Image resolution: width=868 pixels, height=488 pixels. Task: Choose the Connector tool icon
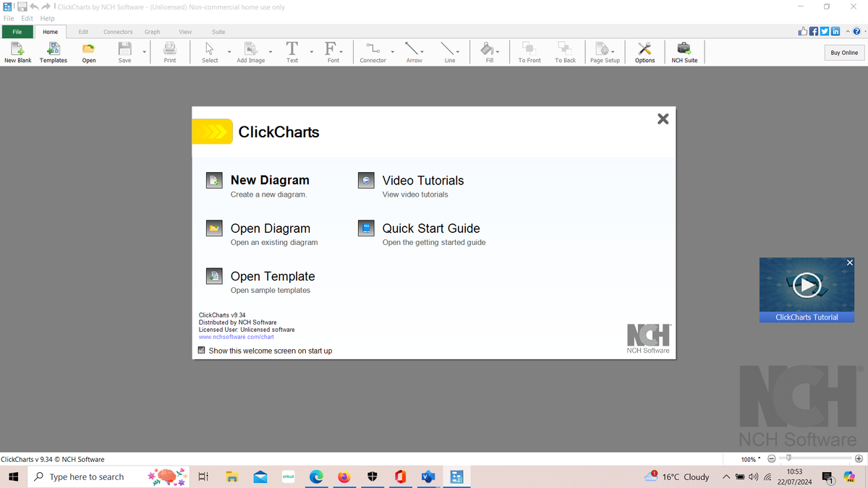[x=373, y=51]
